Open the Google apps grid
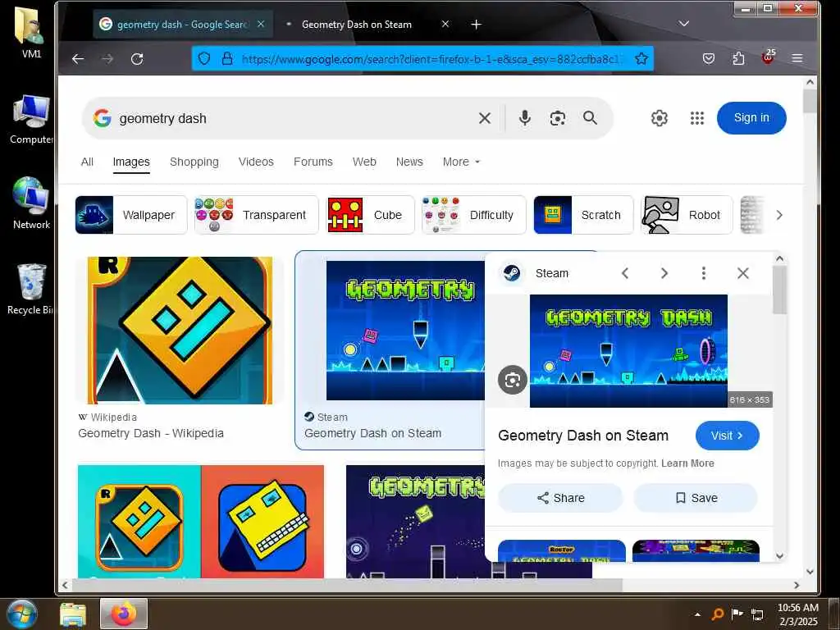 coord(697,118)
